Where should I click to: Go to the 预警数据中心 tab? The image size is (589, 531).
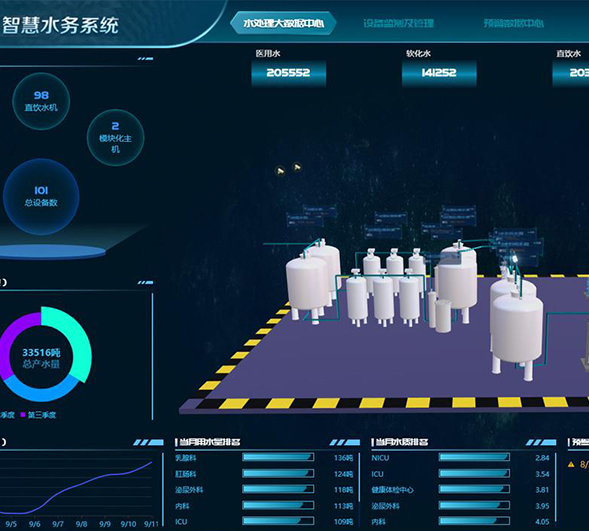coord(513,23)
